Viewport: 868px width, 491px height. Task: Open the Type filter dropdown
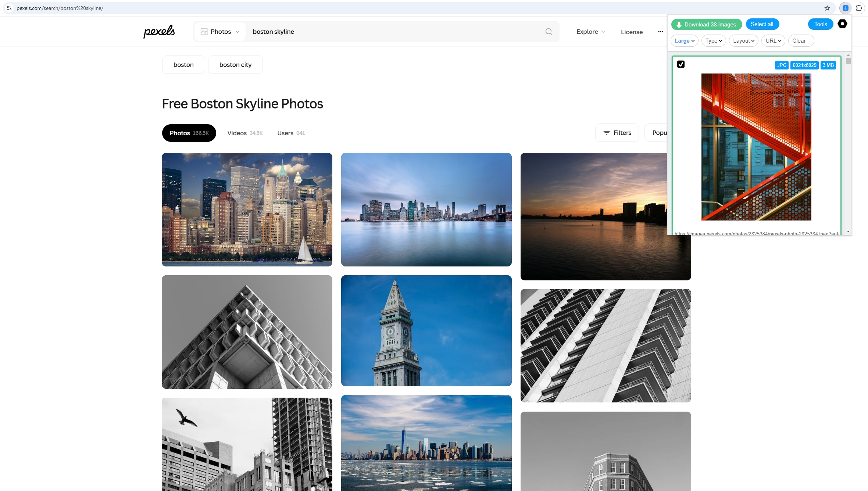pos(714,41)
